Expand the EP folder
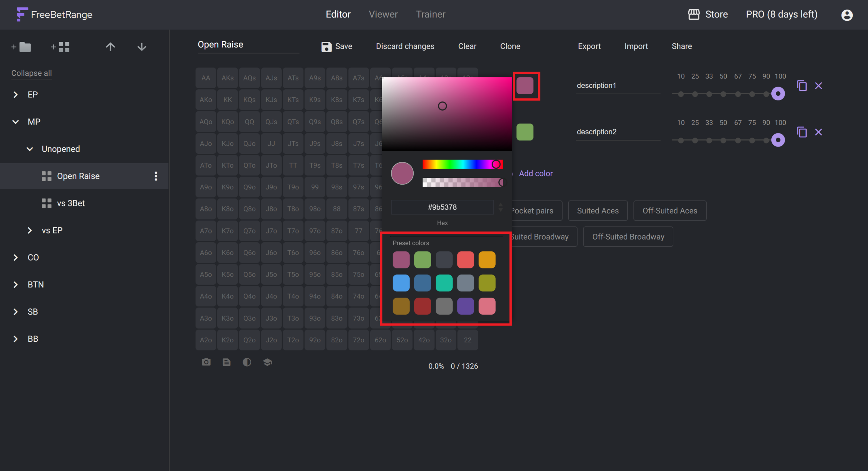The width and height of the screenshot is (868, 471). pyautogui.click(x=16, y=95)
